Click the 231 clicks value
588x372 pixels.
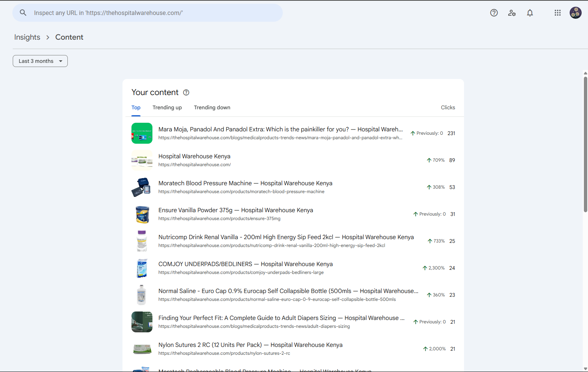451,133
